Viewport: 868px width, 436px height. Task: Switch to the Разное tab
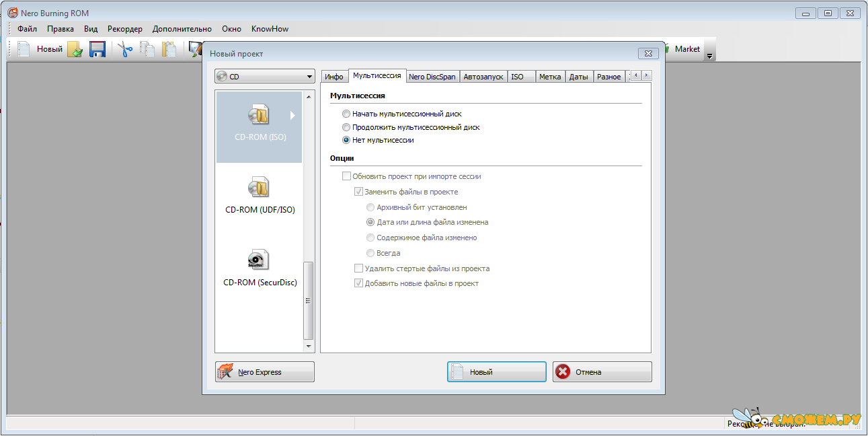pyautogui.click(x=609, y=77)
